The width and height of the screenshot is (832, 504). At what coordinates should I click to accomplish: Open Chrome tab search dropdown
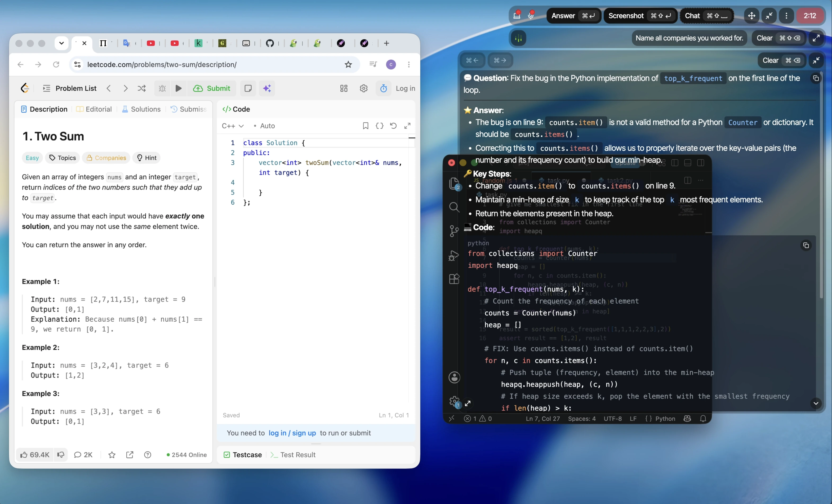pyautogui.click(x=61, y=43)
